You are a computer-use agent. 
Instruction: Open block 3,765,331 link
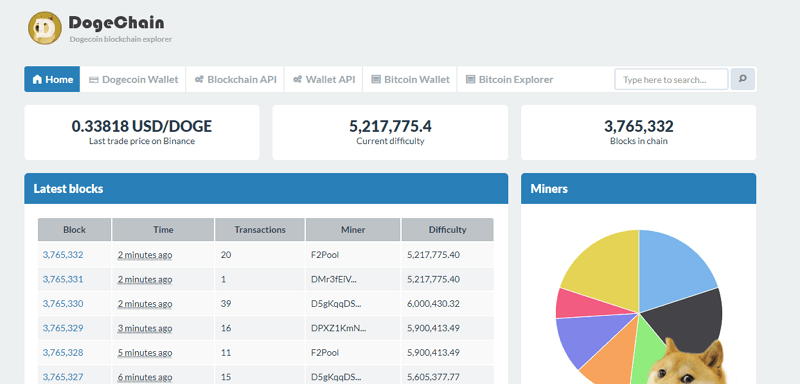click(x=63, y=279)
